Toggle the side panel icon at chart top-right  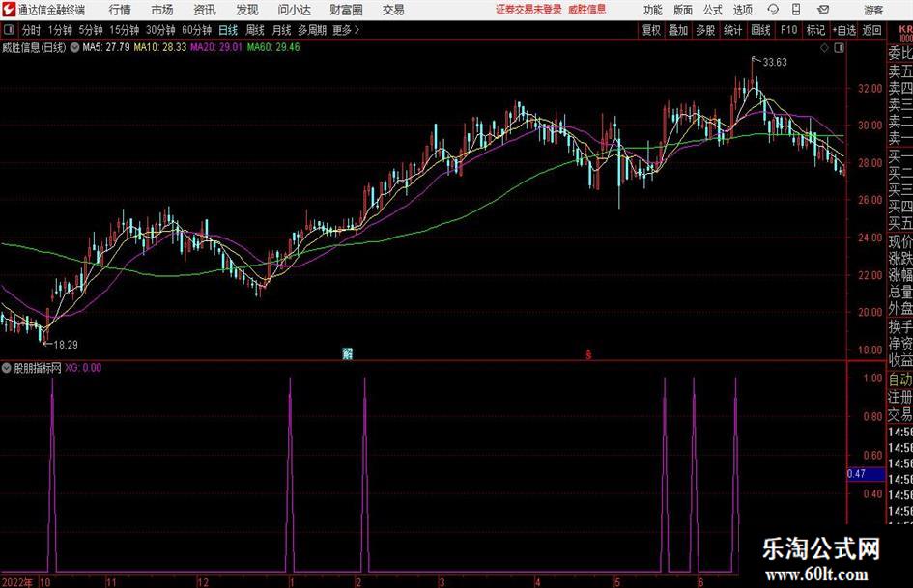839,48
